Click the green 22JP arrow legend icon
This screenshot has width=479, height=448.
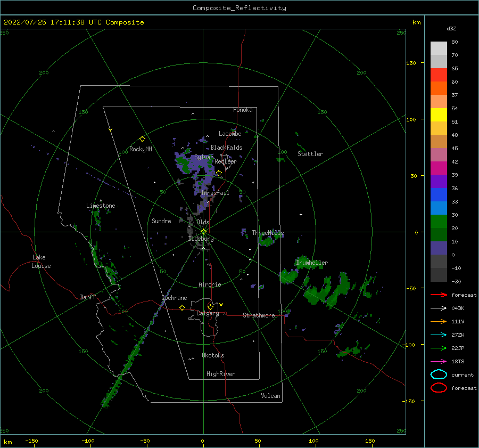(x=439, y=348)
